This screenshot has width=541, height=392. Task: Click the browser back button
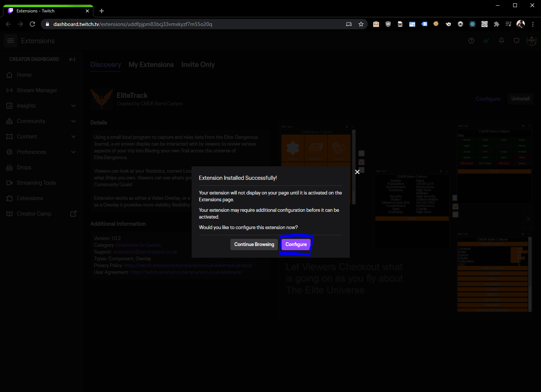click(8, 24)
